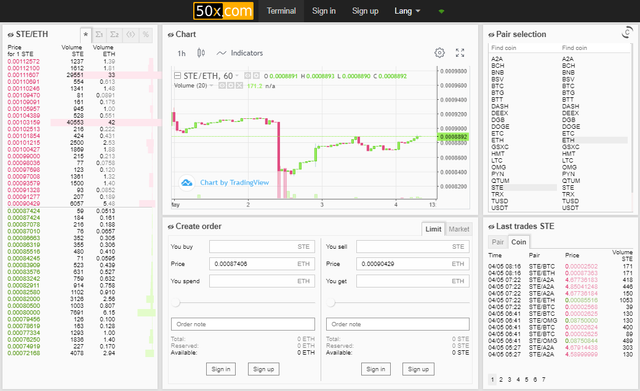Toggle visibility of the Volume indicator
The height and width of the screenshot is (391, 640).
(222, 86)
